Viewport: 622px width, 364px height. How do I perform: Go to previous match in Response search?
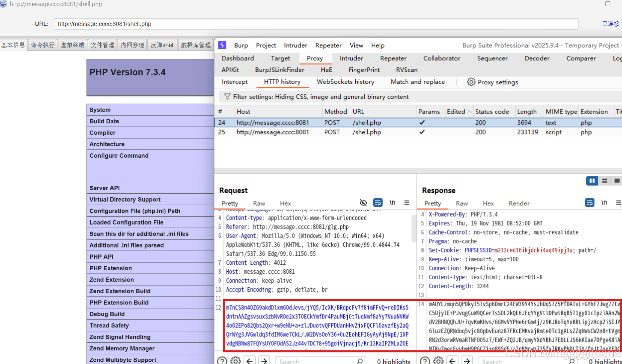[453, 361]
